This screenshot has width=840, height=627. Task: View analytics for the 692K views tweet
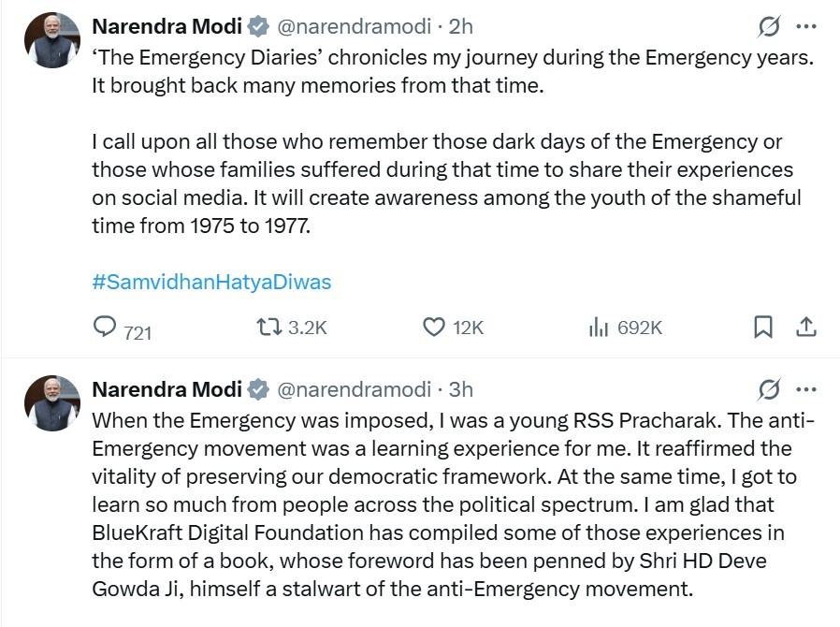click(x=598, y=327)
